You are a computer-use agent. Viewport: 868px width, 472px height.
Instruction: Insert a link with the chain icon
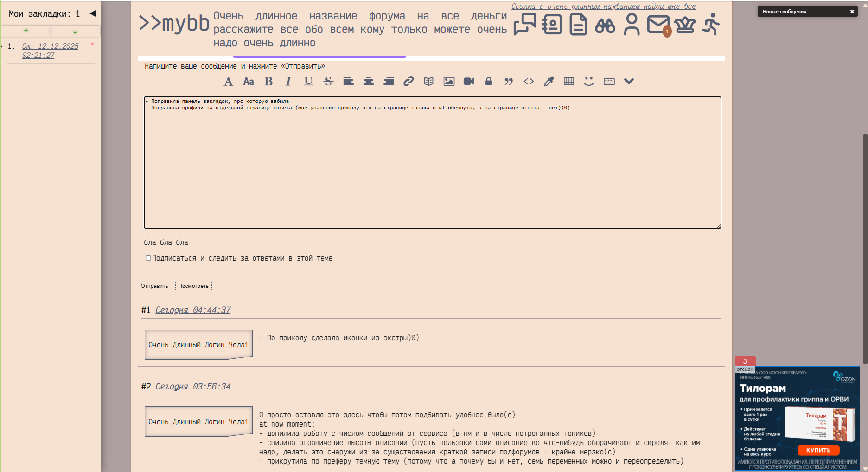click(408, 82)
